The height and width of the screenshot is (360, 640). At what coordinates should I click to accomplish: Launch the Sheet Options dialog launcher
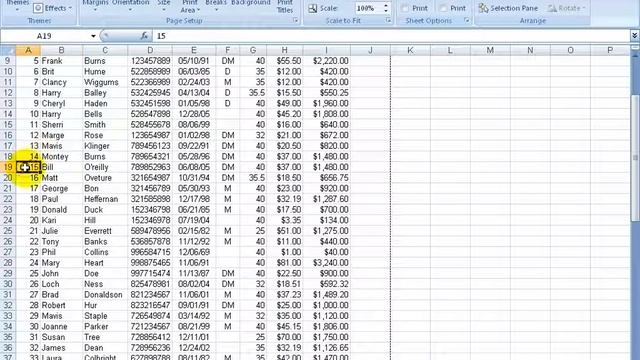pos(467,20)
